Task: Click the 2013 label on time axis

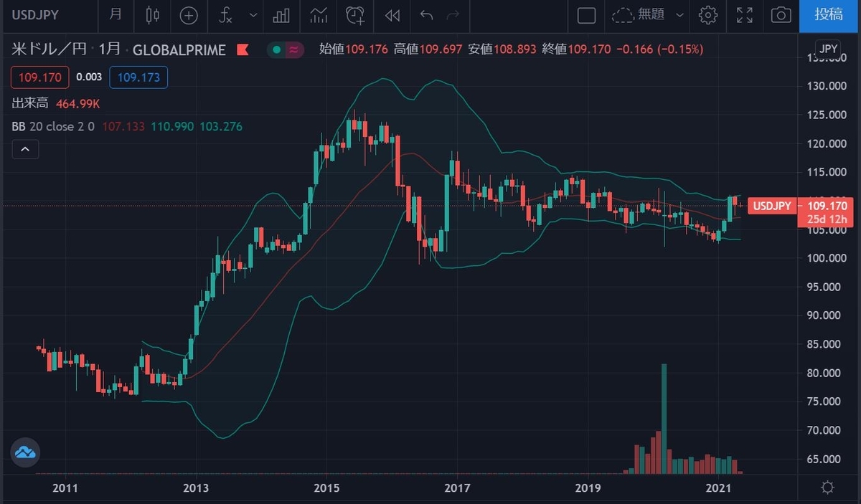Action: click(x=196, y=488)
